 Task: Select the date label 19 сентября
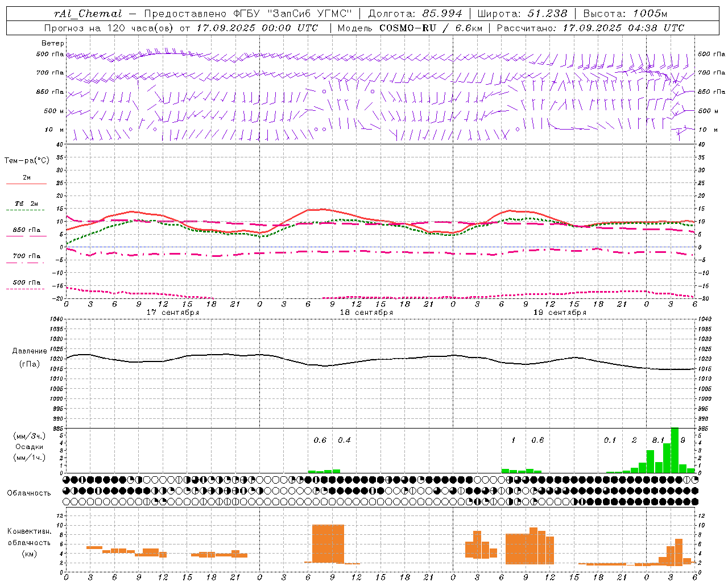[560, 313]
